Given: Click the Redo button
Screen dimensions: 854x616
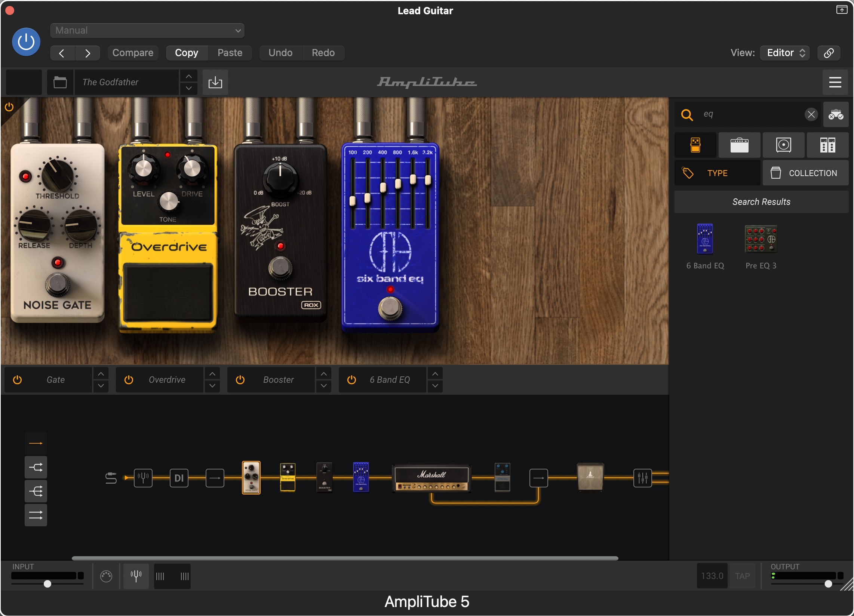Looking at the screenshot, I should [x=323, y=53].
